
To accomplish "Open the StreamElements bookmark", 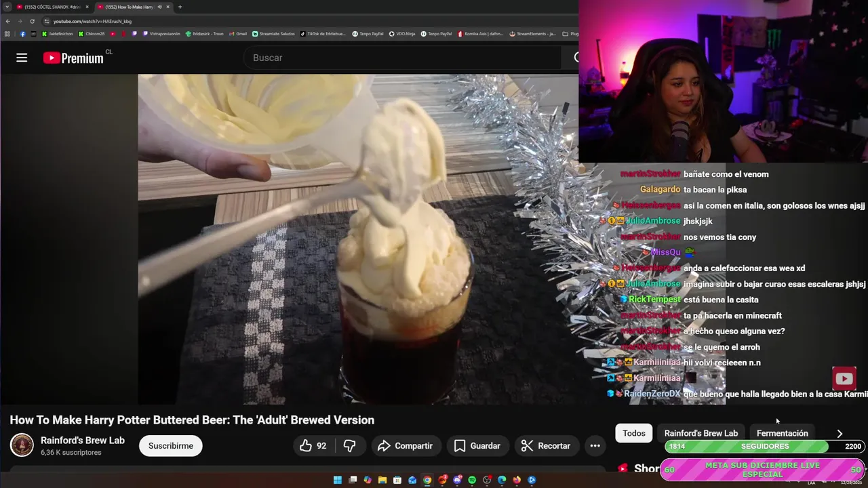I will click(533, 33).
